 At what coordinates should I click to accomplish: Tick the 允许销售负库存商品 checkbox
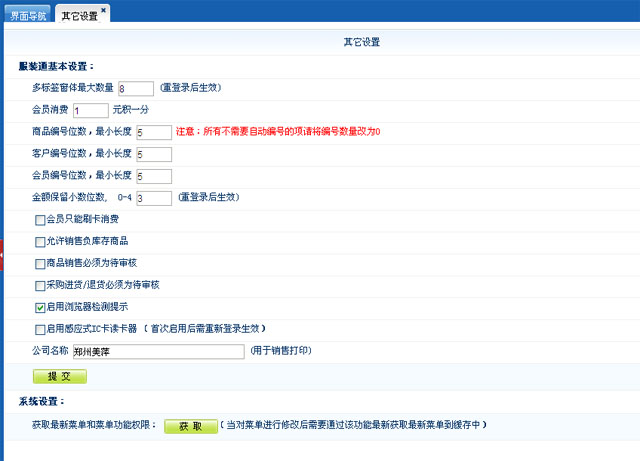40,241
